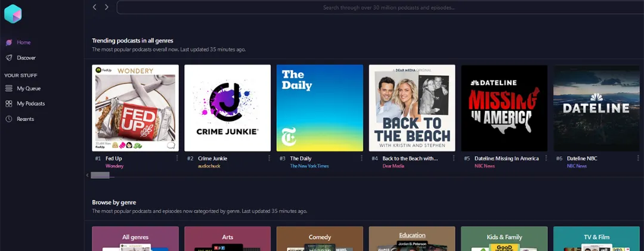The image size is (644, 251).
Task: Click the Crime Junkie title link
Action: [212, 158]
